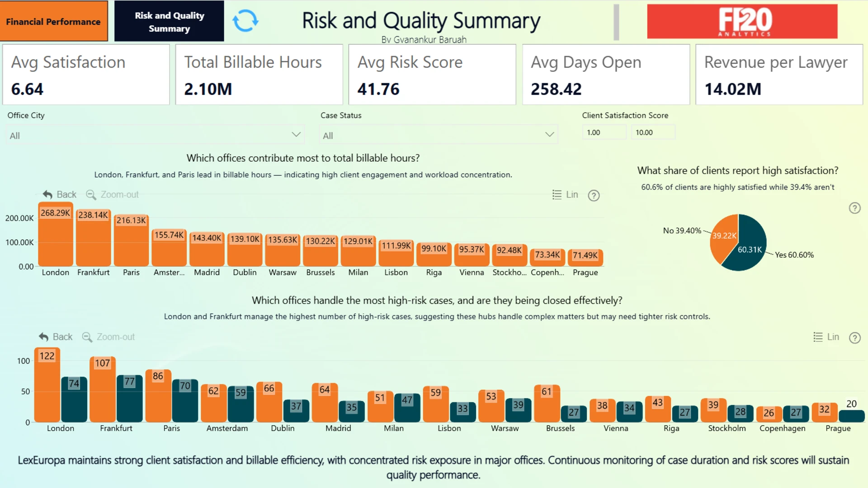Click Milan bar showing 129.01K hours

358,251
